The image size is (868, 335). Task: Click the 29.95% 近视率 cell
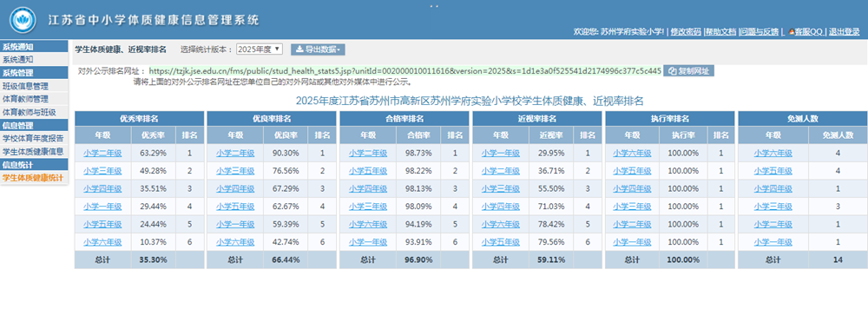tap(551, 153)
